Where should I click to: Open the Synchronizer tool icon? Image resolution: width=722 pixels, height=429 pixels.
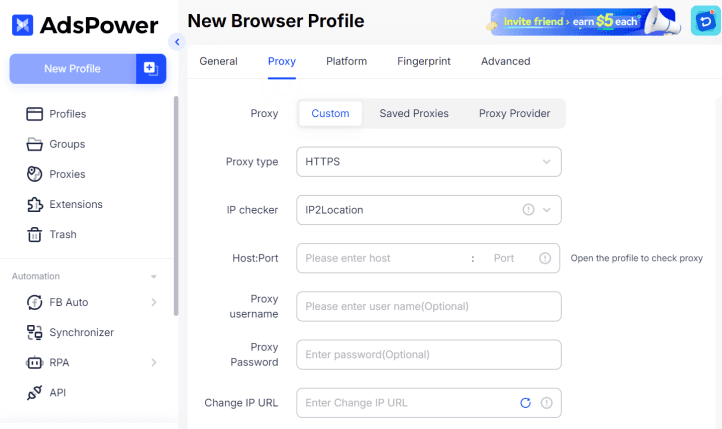pos(33,332)
